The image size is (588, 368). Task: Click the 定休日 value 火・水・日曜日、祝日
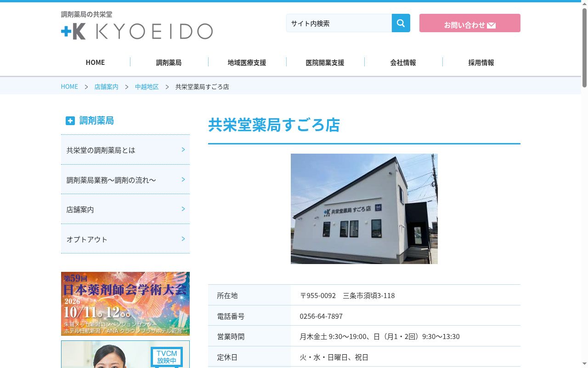pyautogui.click(x=334, y=357)
